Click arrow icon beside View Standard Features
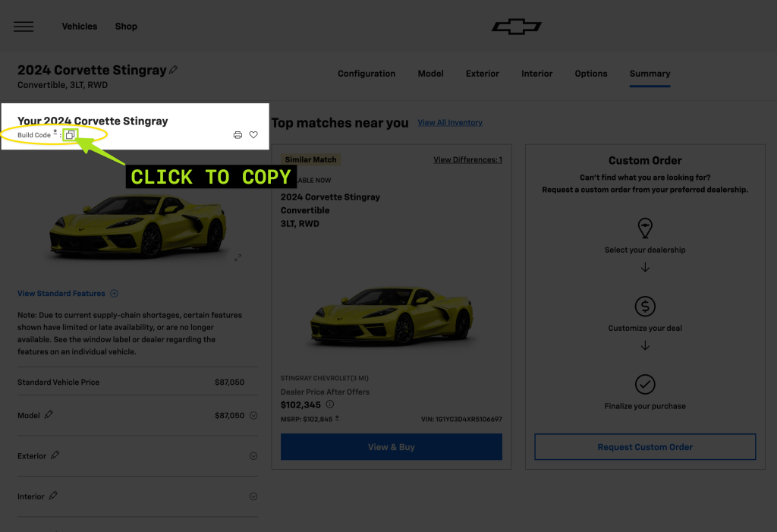777x532 pixels. pos(114,294)
